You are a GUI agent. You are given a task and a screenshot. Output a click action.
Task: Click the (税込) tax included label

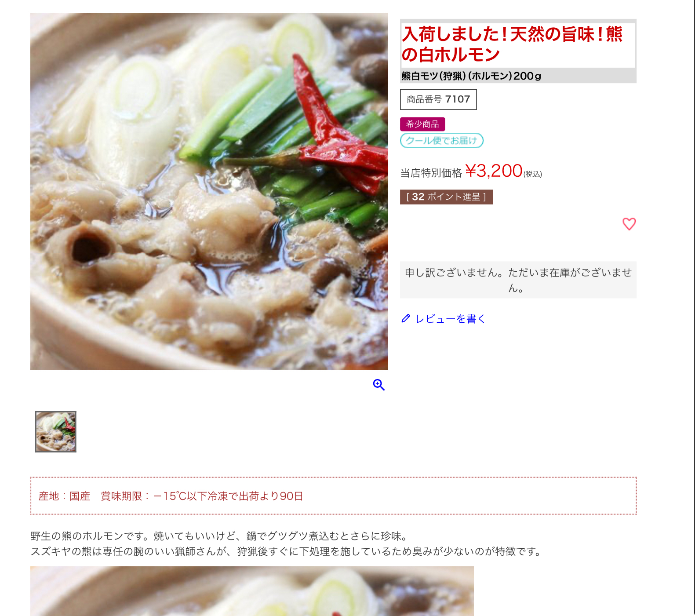532,174
